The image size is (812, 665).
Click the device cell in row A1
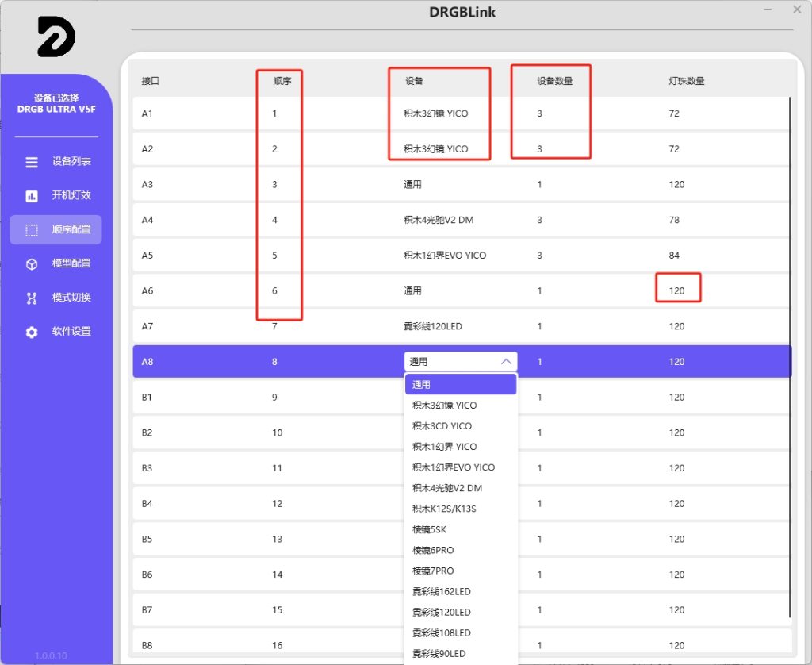tap(435, 113)
